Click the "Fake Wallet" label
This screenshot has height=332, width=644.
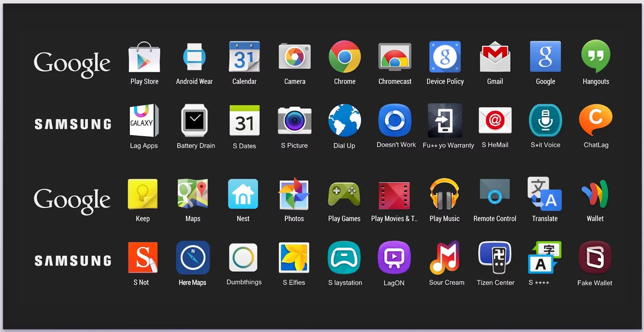tap(595, 283)
